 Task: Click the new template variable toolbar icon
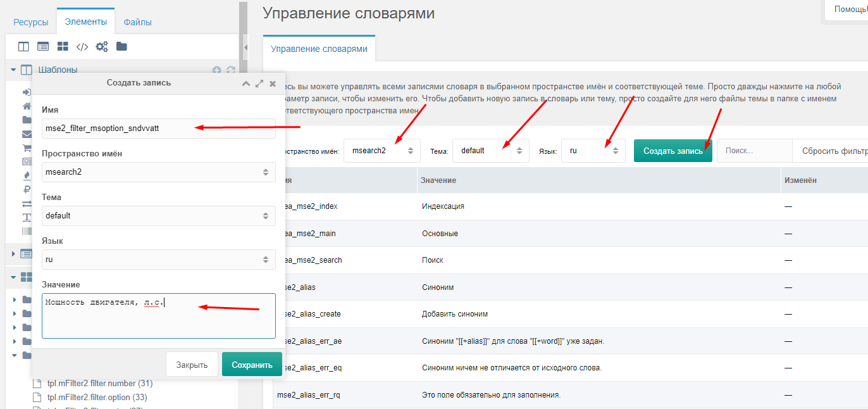(x=43, y=46)
